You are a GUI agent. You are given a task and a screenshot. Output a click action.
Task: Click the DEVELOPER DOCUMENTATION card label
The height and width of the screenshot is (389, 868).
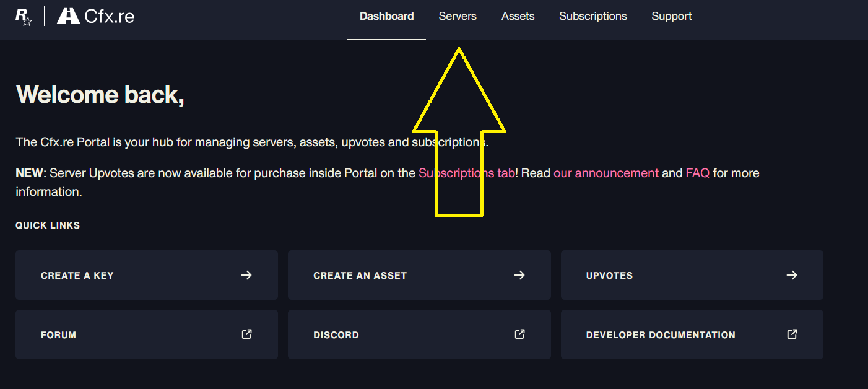[x=661, y=335]
